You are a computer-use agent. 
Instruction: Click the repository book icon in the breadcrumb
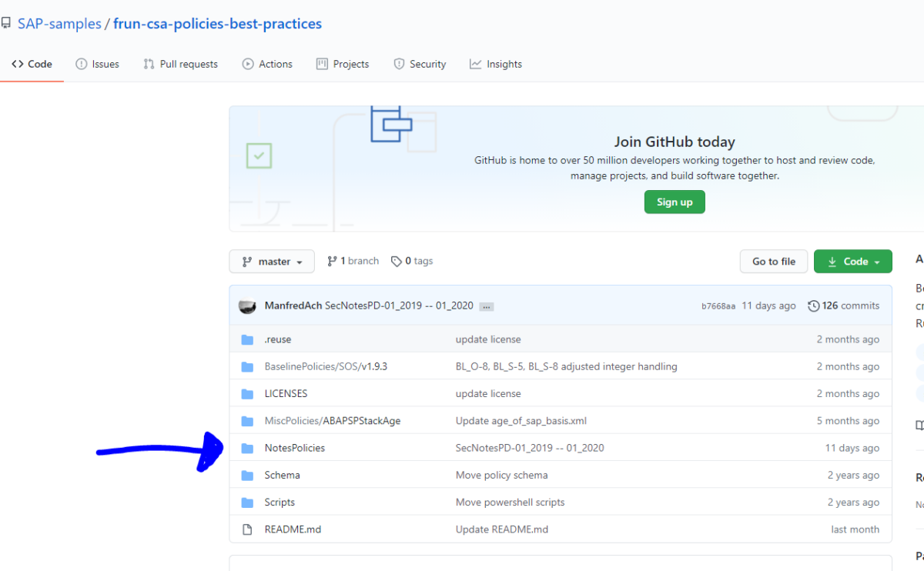tap(8, 23)
